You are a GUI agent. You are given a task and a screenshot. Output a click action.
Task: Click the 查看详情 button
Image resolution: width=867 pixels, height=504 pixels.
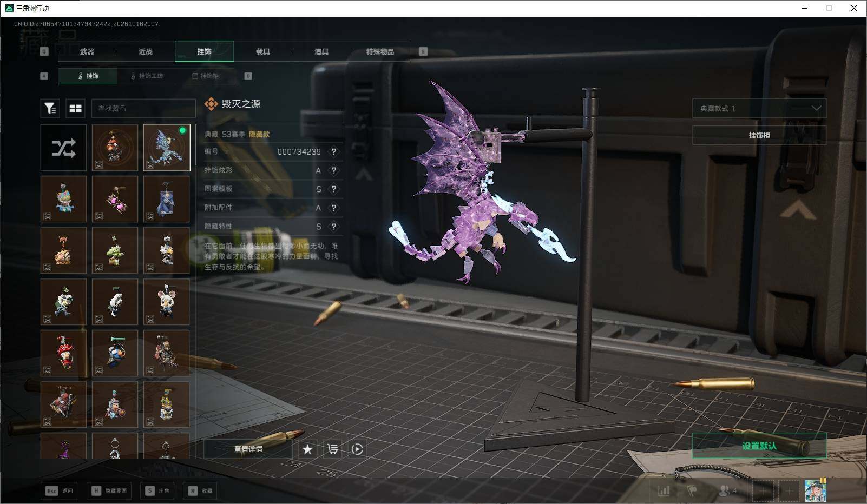pyautogui.click(x=248, y=449)
